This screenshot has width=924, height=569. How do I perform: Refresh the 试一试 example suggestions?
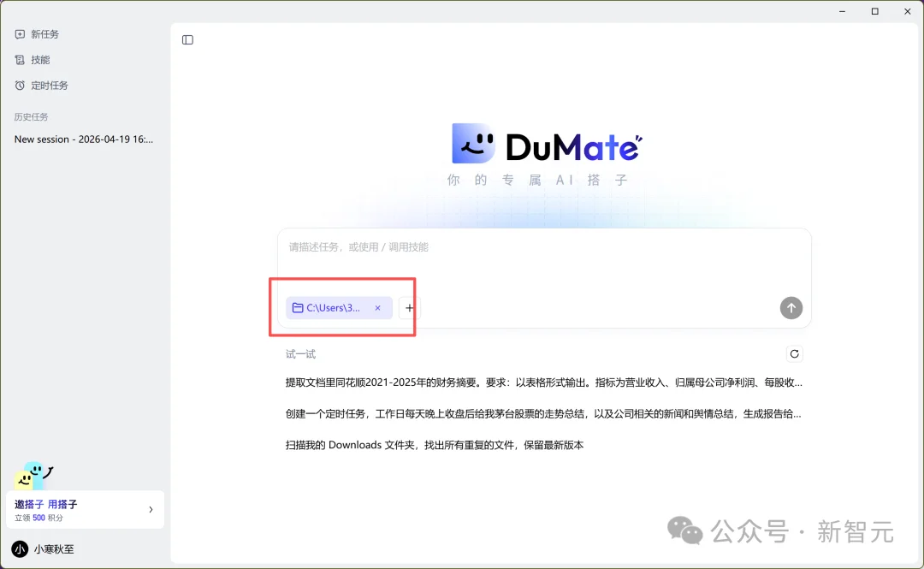click(794, 353)
